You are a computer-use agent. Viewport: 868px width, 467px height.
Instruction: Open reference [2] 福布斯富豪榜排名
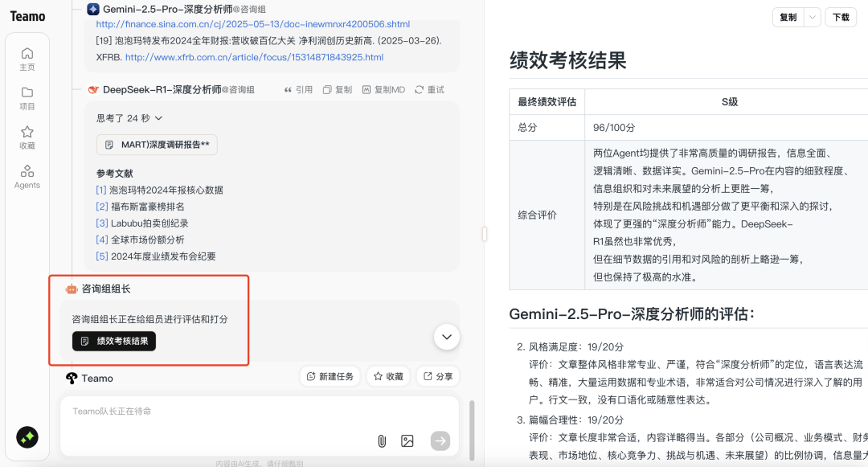[140, 207]
